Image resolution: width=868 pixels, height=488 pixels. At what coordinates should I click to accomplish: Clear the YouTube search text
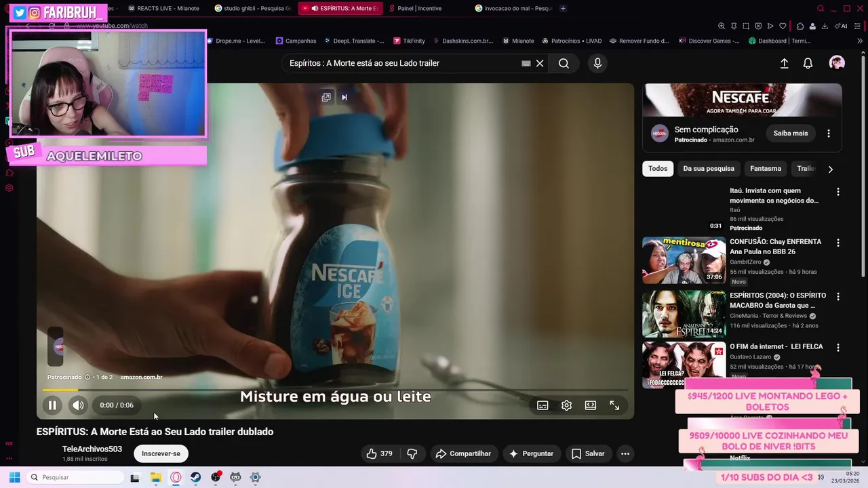[540, 63]
